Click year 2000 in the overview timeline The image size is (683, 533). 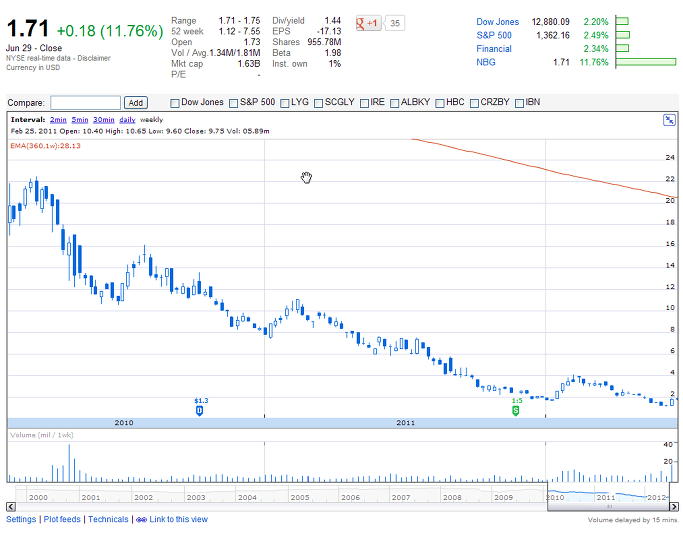pos(38,497)
